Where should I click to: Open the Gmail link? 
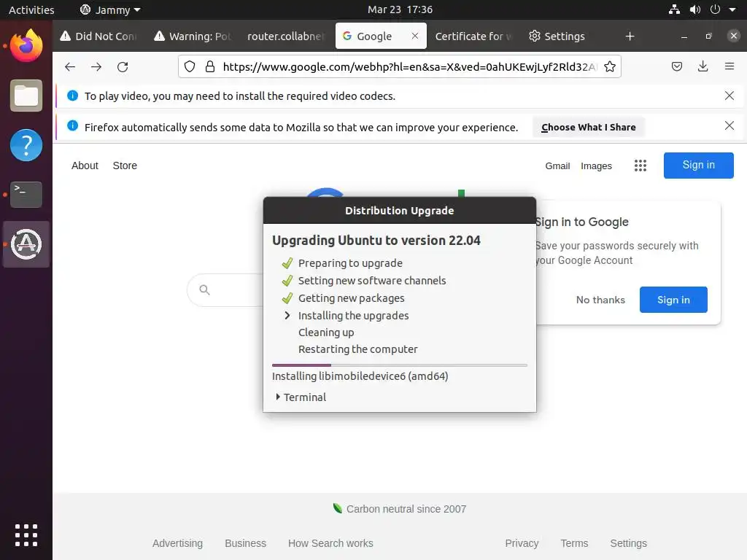(x=557, y=166)
